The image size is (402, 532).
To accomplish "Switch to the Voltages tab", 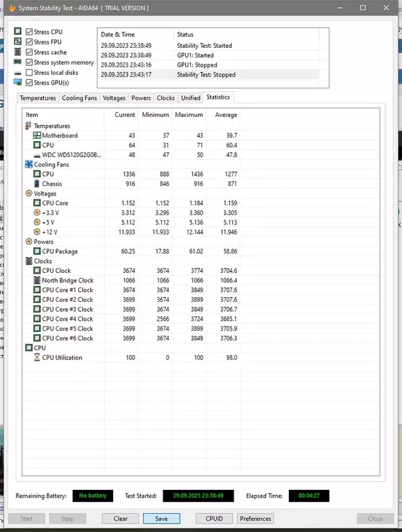I will 114,97.
